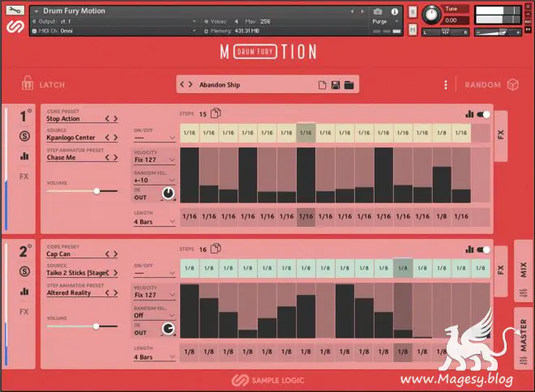Expand the Drum Fury Motion instrument menu

(x=36, y=11)
